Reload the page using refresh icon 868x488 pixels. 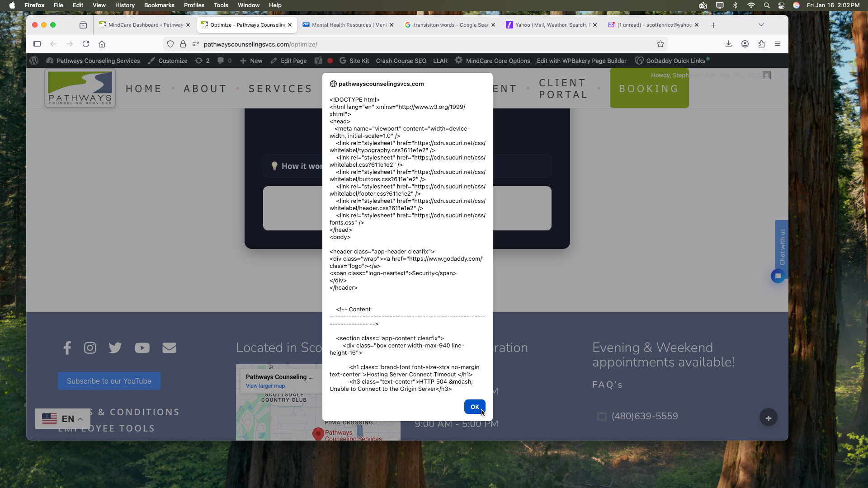coord(86,44)
